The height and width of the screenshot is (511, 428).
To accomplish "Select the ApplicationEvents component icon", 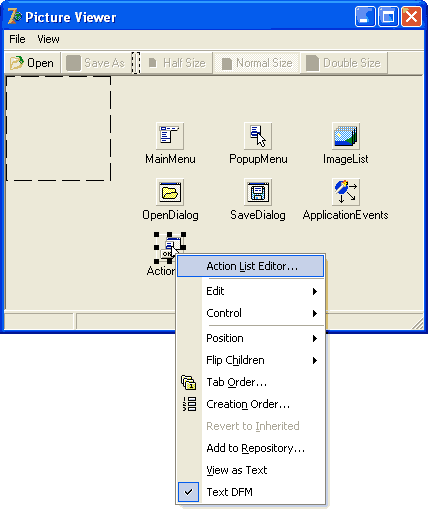I will [346, 192].
